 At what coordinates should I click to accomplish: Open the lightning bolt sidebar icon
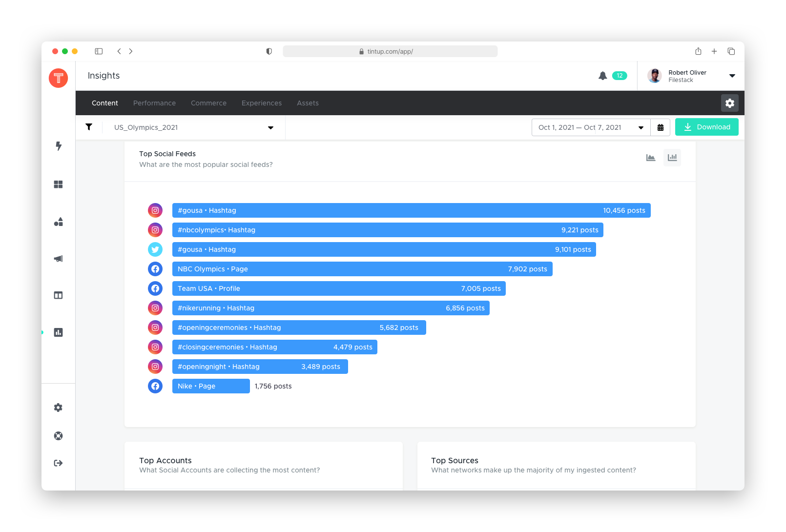[x=59, y=146]
